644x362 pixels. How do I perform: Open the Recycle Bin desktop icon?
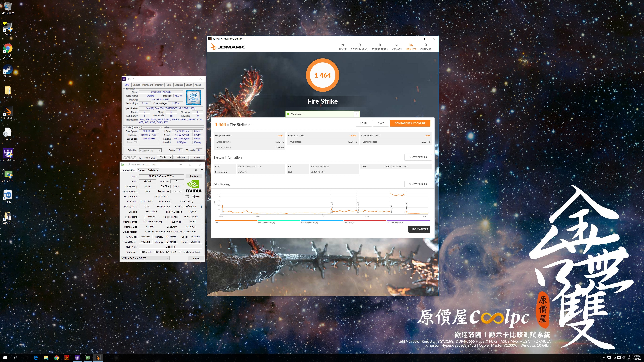(x=8, y=8)
